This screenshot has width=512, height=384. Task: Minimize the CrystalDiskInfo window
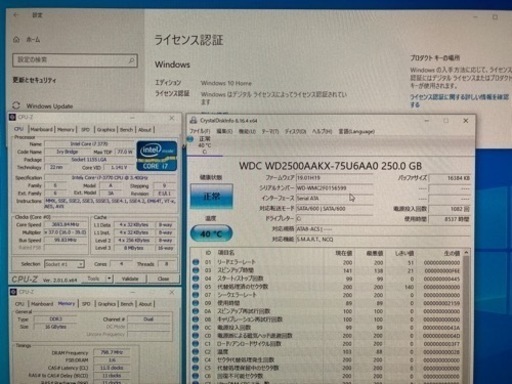tap(427, 121)
